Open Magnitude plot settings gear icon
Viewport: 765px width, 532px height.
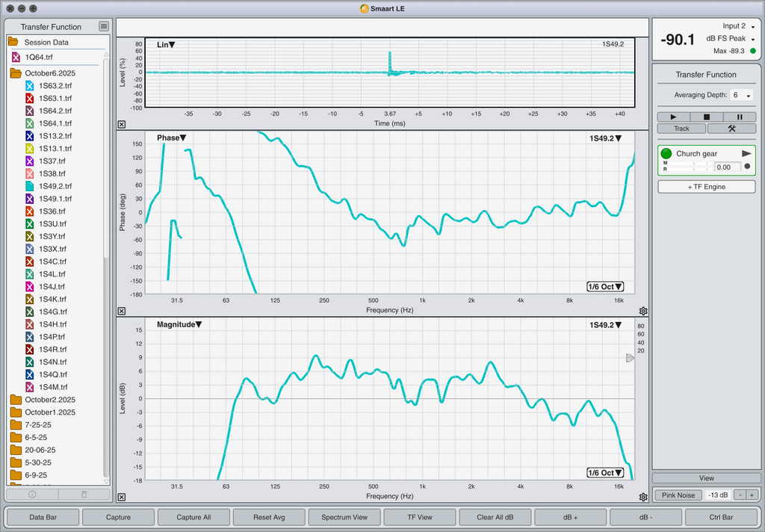click(643, 497)
